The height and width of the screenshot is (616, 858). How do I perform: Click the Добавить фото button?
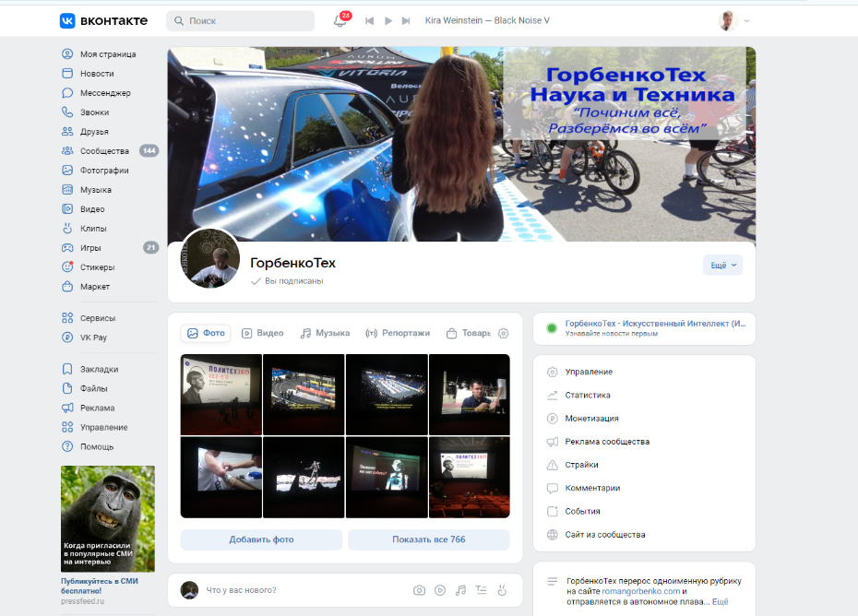tap(261, 539)
